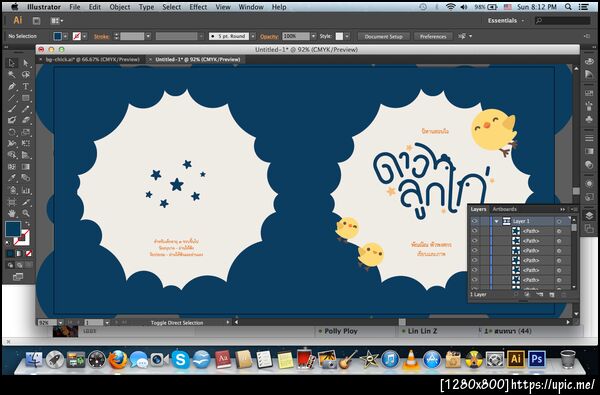This screenshot has width=600, height=395.
Task: Open graphic Style dropdown arrow
Action: [x=347, y=36]
